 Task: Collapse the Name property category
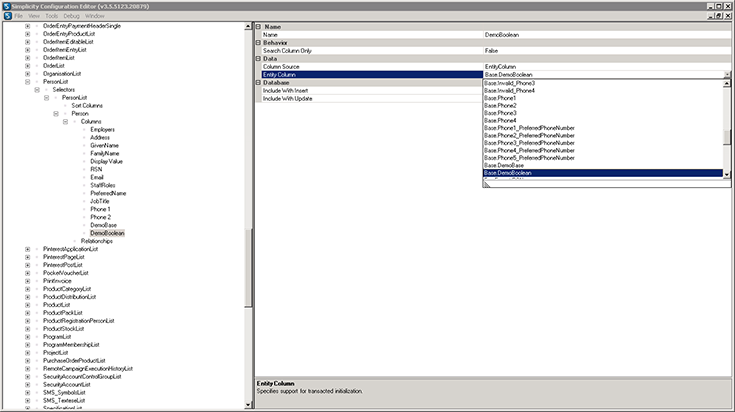pyautogui.click(x=258, y=27)
